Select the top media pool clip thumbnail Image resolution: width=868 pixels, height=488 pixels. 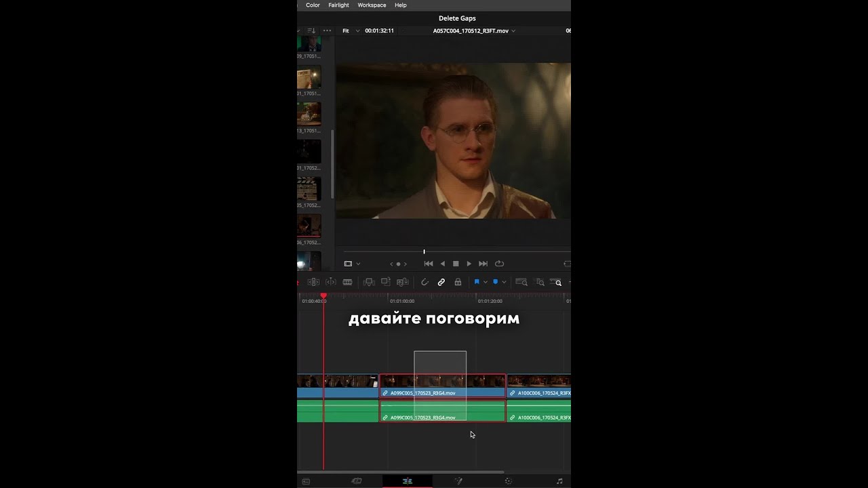pos(309,44)
